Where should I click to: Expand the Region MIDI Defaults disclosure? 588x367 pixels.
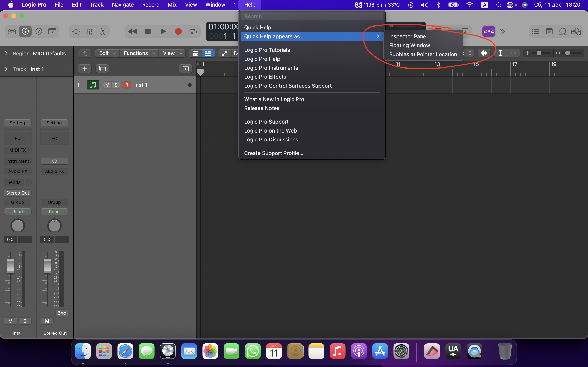[6, 53]
